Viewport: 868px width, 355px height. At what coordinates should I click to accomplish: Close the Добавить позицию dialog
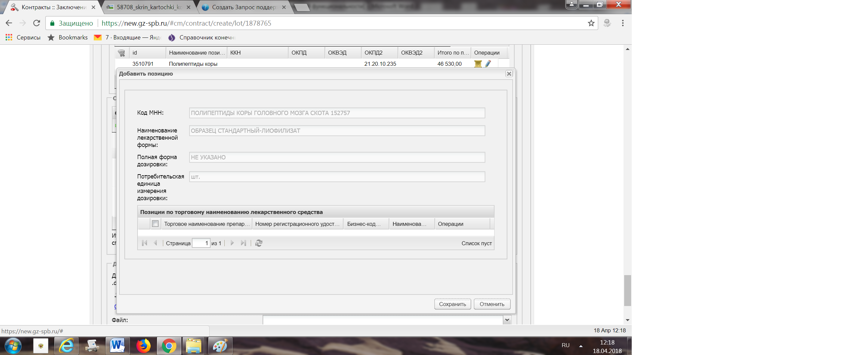509,74
